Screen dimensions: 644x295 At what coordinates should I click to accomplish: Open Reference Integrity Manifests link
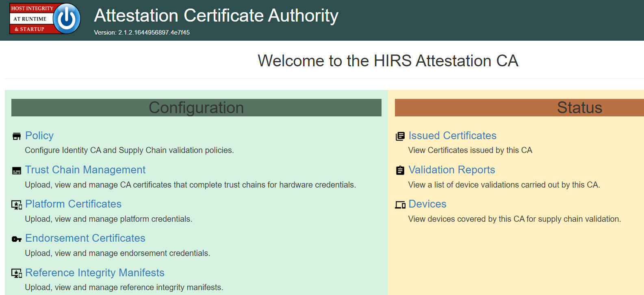click(95, 273)
